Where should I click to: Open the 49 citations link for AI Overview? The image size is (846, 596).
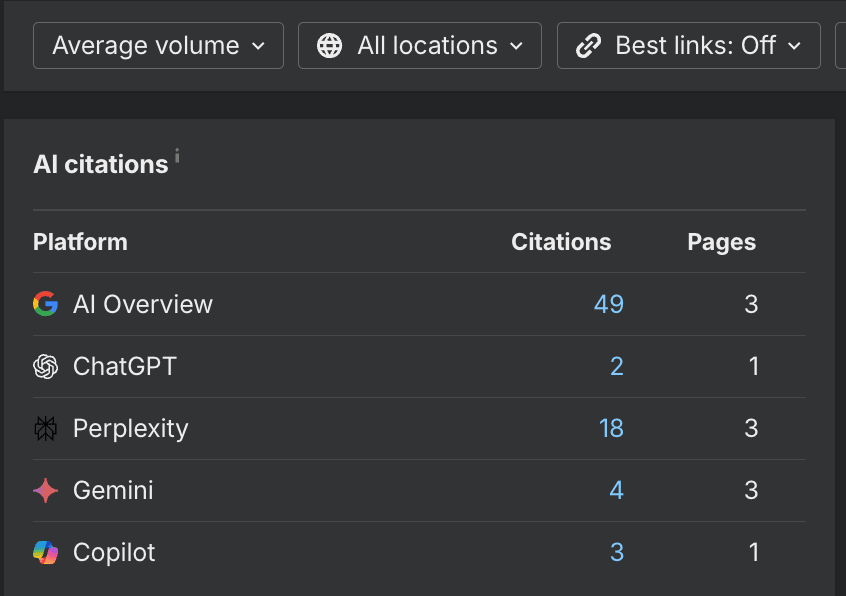(609, 304)
